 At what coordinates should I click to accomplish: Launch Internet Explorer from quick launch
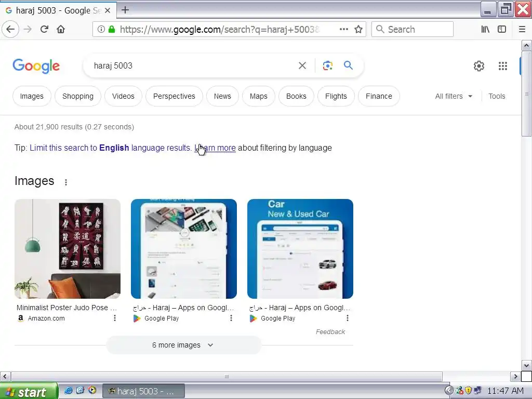[69, 391]
